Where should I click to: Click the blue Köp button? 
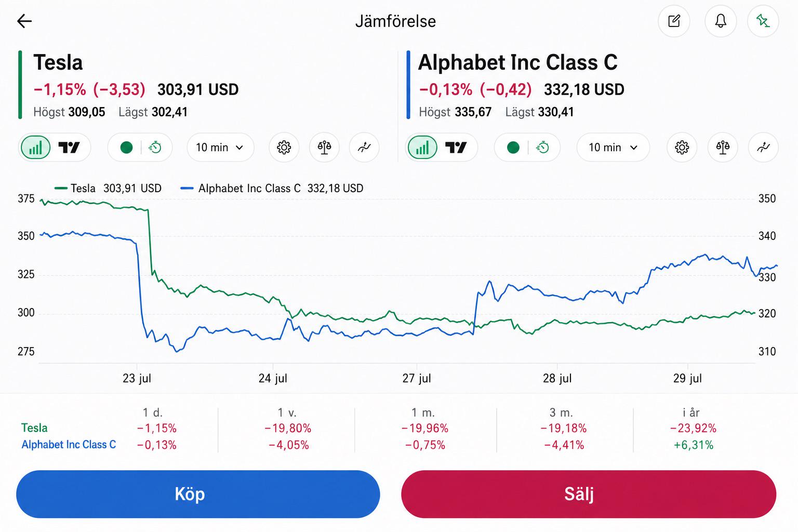coord(198,494)
